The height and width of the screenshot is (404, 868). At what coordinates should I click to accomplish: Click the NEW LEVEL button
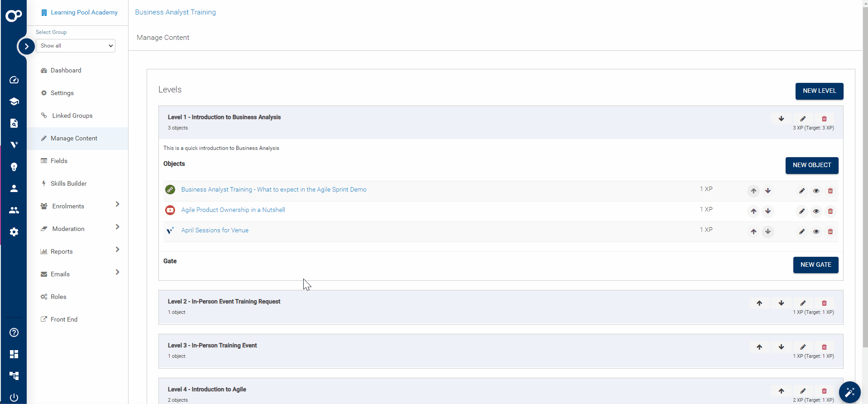819,91
